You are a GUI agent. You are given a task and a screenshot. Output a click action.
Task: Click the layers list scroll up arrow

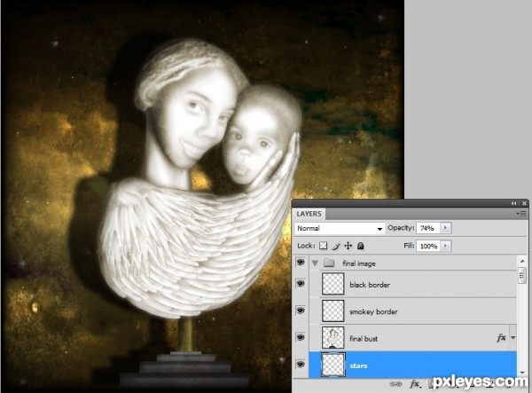pyautogui.click(x=522, y=261)
